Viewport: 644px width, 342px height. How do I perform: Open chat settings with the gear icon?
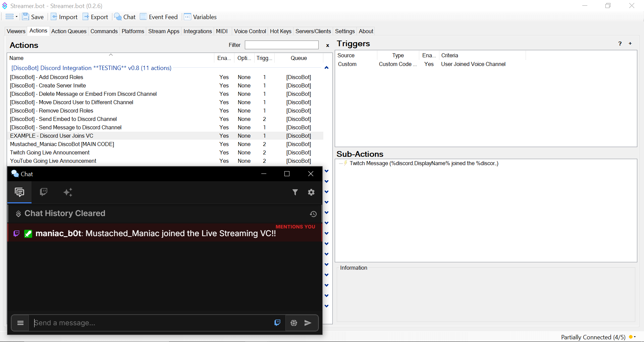(x=311, y=192)
